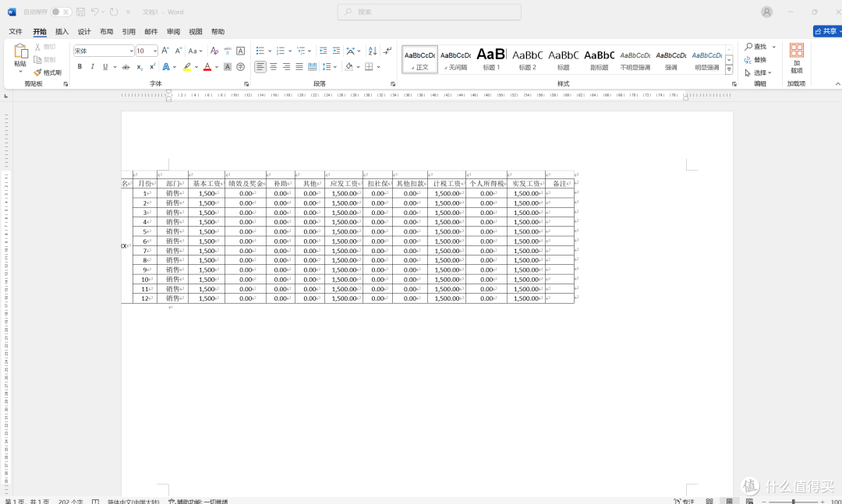Image resolution: width=842 pixels, height=504 pixels.
Task: Click the Paste clipboard icon
Action: [x=20, y=51]
